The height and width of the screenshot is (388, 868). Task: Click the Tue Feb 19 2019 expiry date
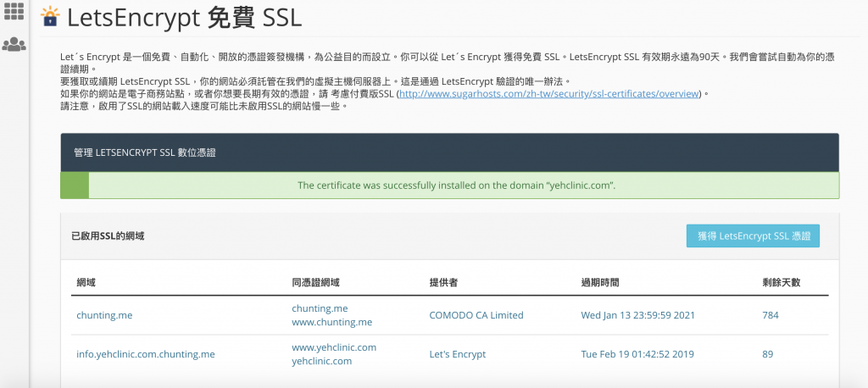pos(637,354)
